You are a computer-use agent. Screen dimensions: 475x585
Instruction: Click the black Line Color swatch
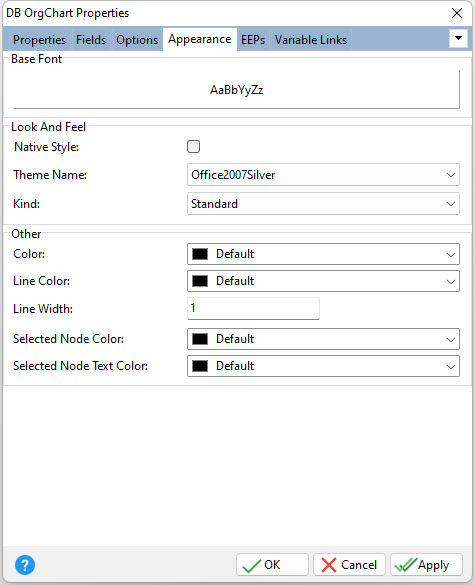point(200,281)
